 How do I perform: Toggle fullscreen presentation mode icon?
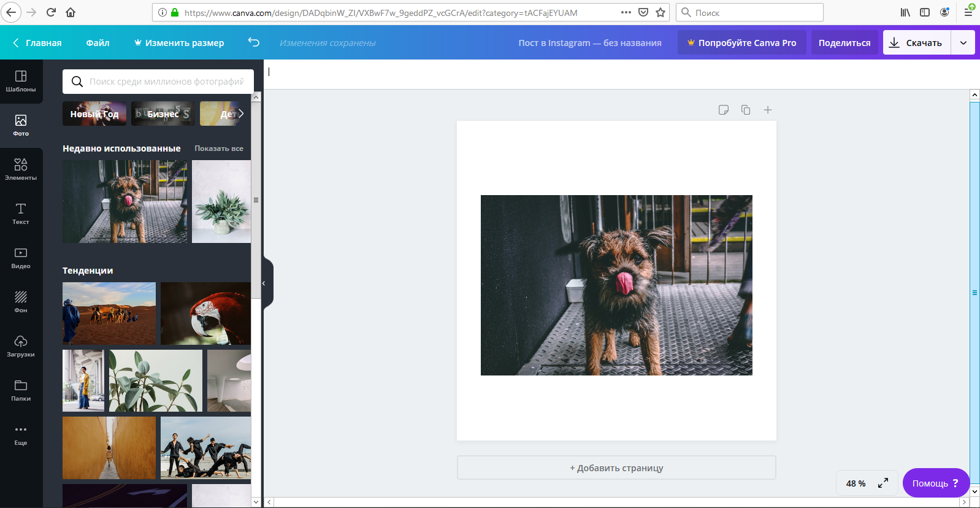(883, 483)
